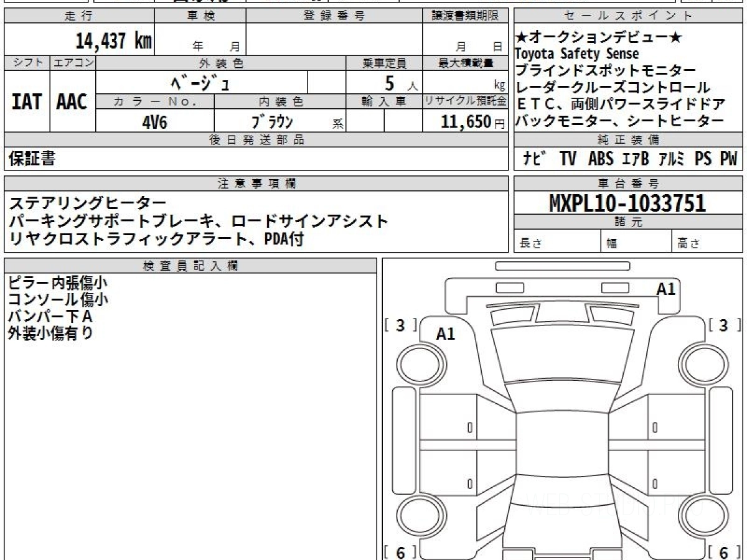Click the セールスポイント header
The width and height of the screenshot is (747, 560).
pos(628,16)
